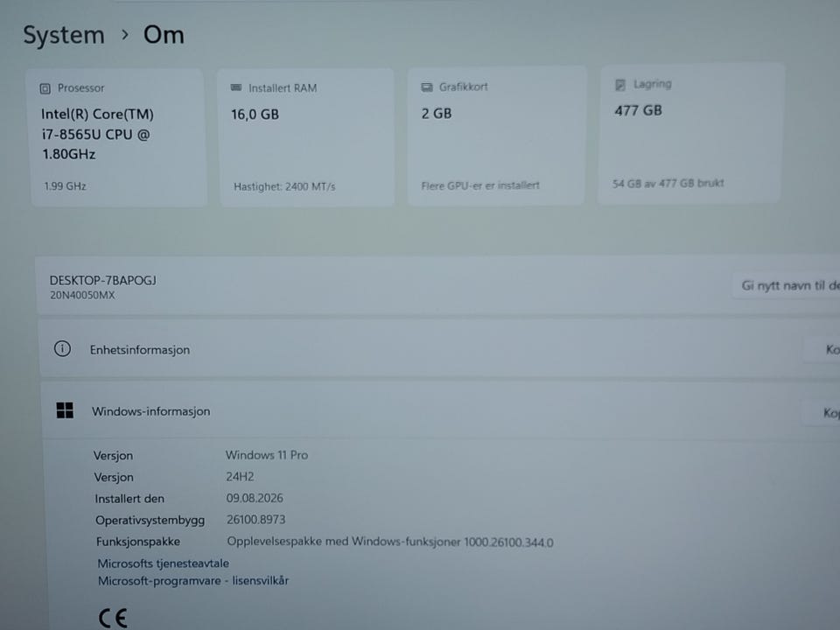The height and width of the screenshot is (630, 840).
Task: Click the Funksjonspakke label
Action: pos(138,542)
